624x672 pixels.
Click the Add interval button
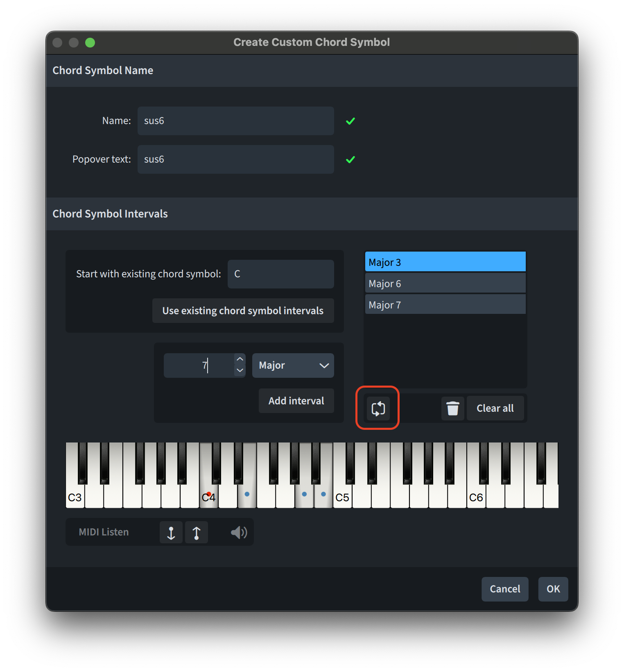pyautogui.click(x=296, y=401)
